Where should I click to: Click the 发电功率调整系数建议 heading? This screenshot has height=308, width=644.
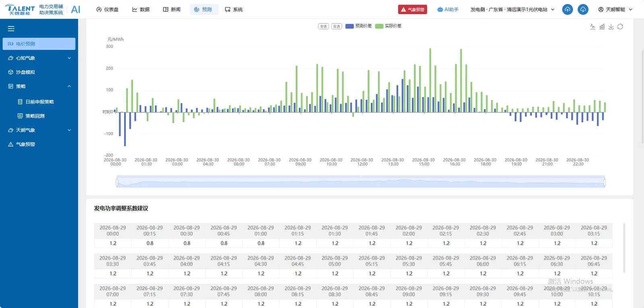[x=121, y=208]
